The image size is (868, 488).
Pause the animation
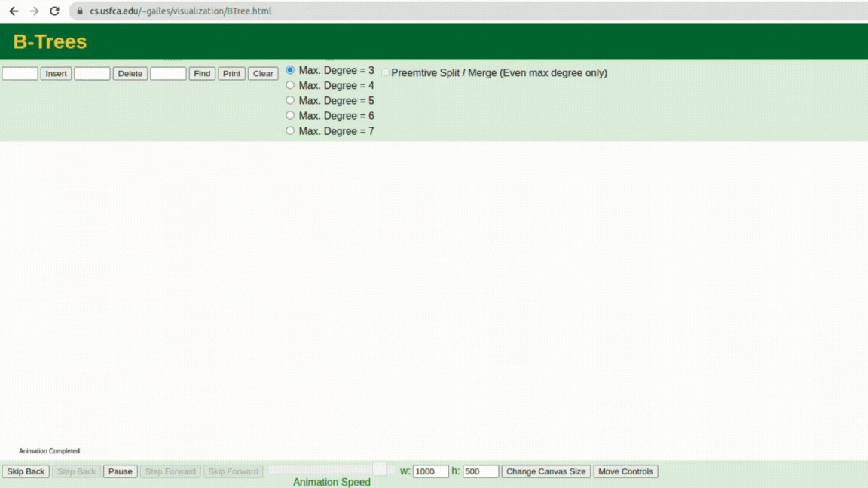pyautogui.click(x=120, y=471)
